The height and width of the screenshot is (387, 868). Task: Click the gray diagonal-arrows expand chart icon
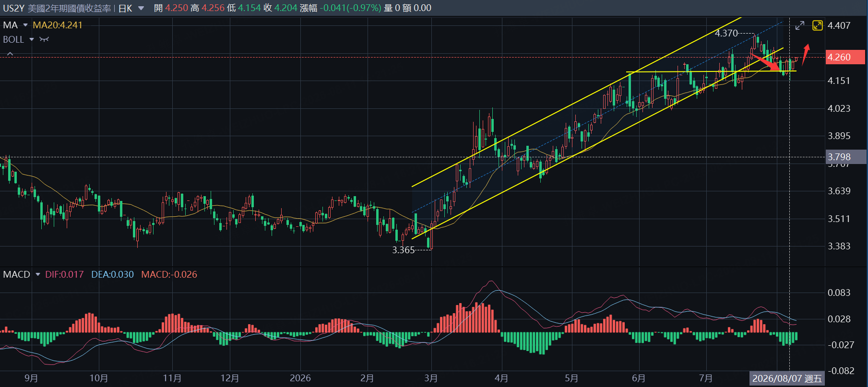click(800, 25)
